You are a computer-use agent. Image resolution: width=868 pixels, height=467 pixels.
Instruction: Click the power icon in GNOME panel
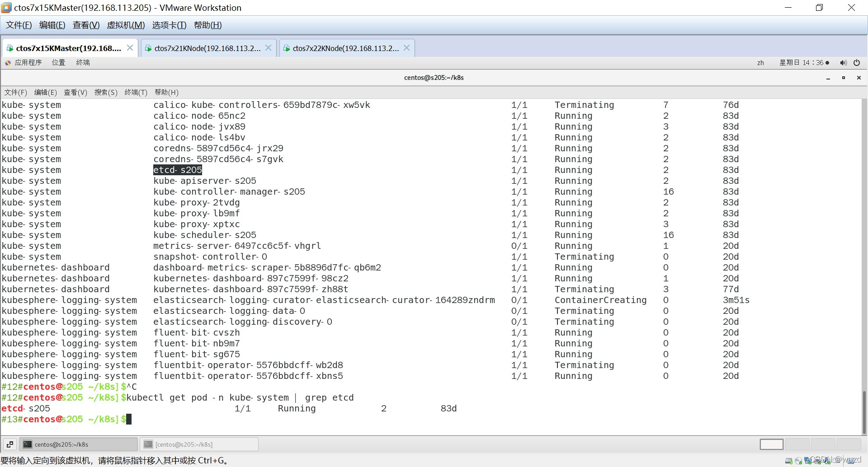coord(857,63)
